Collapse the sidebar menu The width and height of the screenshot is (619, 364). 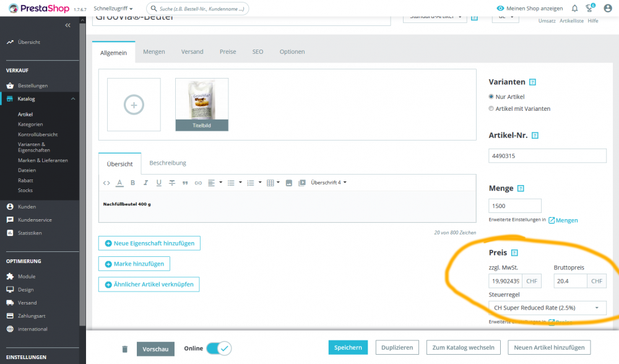click(68, 25)
